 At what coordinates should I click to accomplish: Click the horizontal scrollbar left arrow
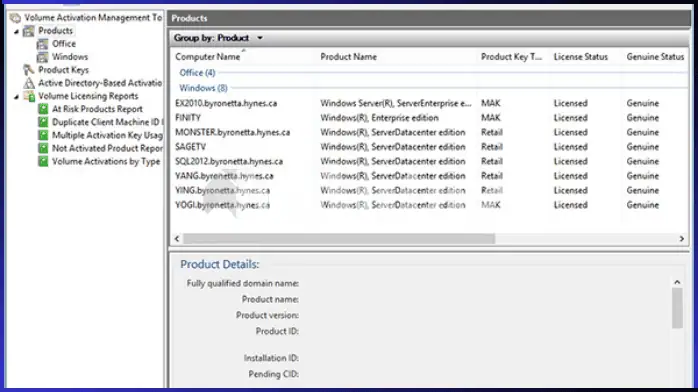(x=177, y=239)
